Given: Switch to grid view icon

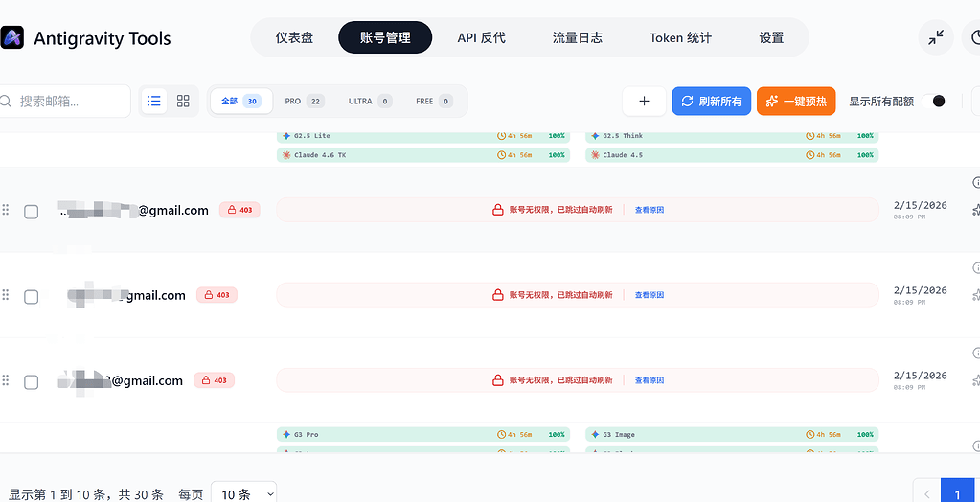Looking at the screenshot, I should tap(183, 101).
